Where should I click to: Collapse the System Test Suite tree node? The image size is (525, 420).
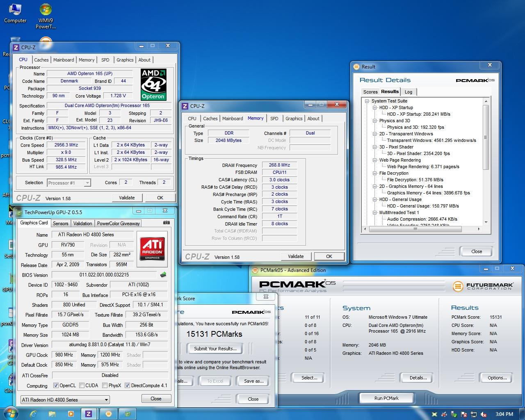pyautogui.click(x=367, y=101)
